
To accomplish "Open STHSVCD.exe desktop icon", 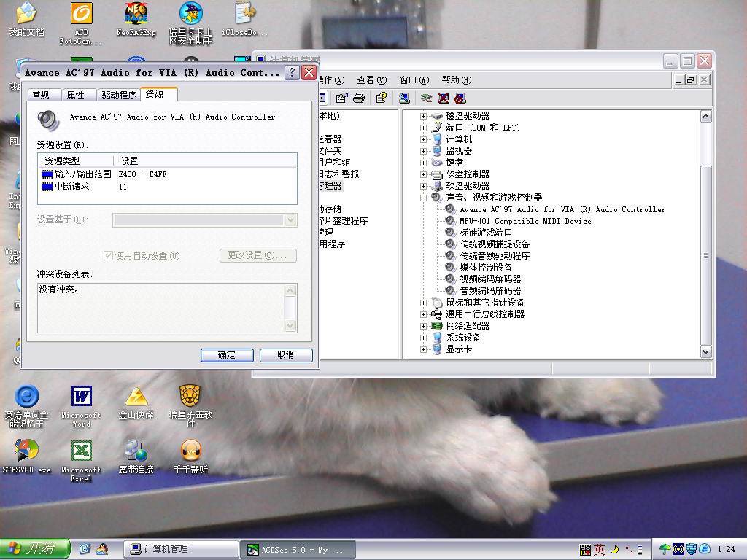I will coord(27,456).
